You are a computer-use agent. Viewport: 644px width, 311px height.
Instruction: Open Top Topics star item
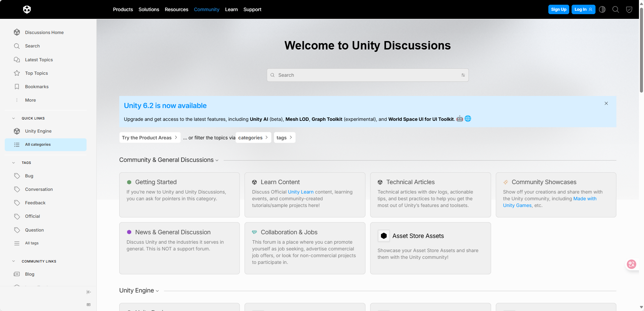36,73
